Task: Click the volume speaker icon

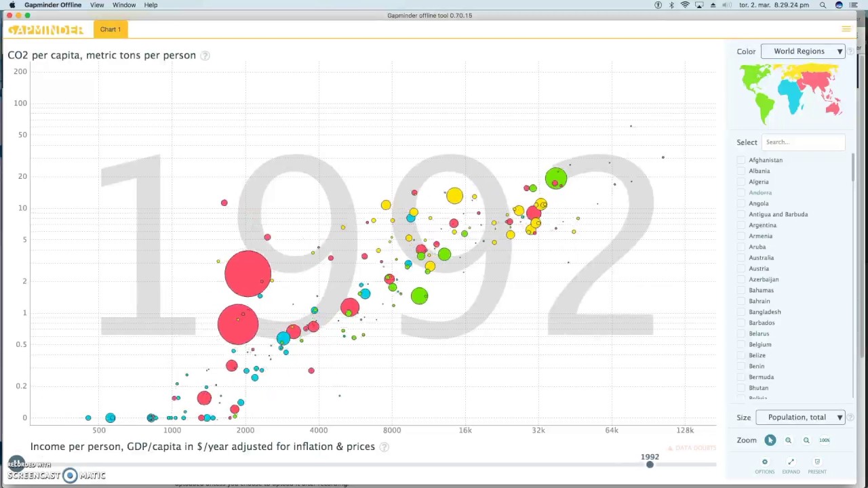Action: 727,5
